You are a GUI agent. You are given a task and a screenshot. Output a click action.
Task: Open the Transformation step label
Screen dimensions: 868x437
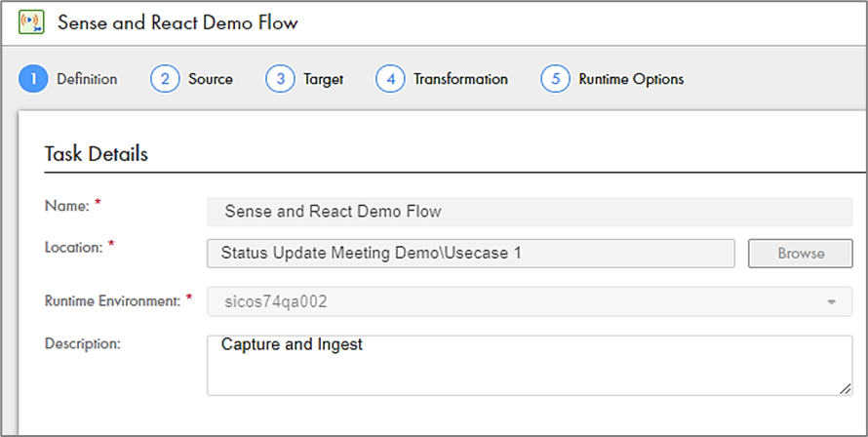(460, 79)
